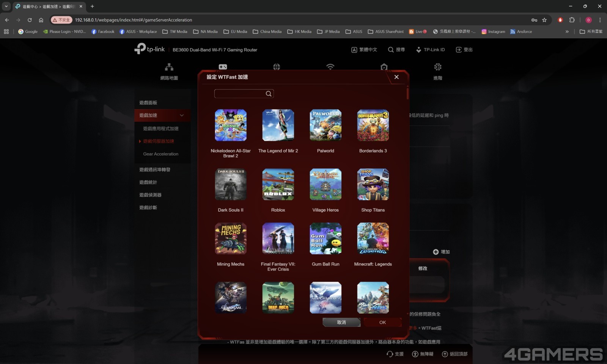Click the address bar URL

(x=134, y=20)
